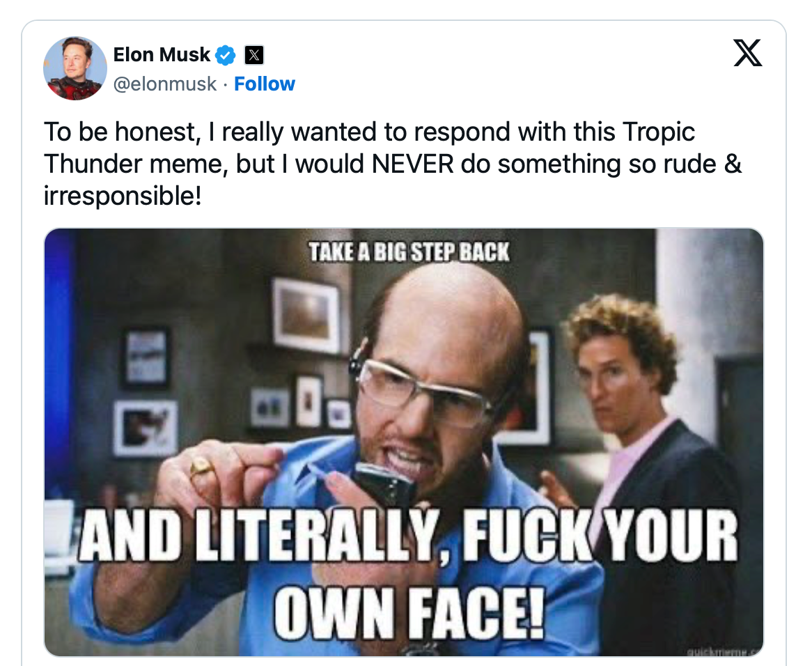The height and width of the screenshot is (666, 812).
Task: Follow the account via the Follow link
Action: (265, 84)
